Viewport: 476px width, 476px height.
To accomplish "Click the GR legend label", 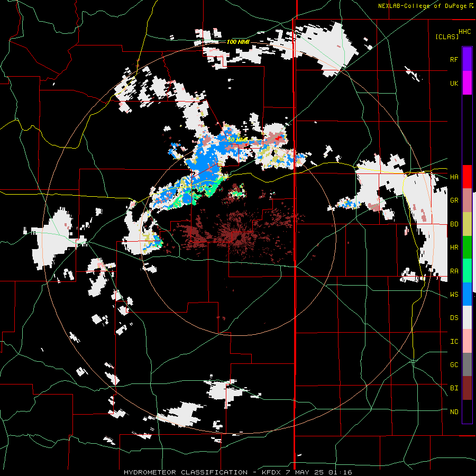I will (x=454, y=200).
